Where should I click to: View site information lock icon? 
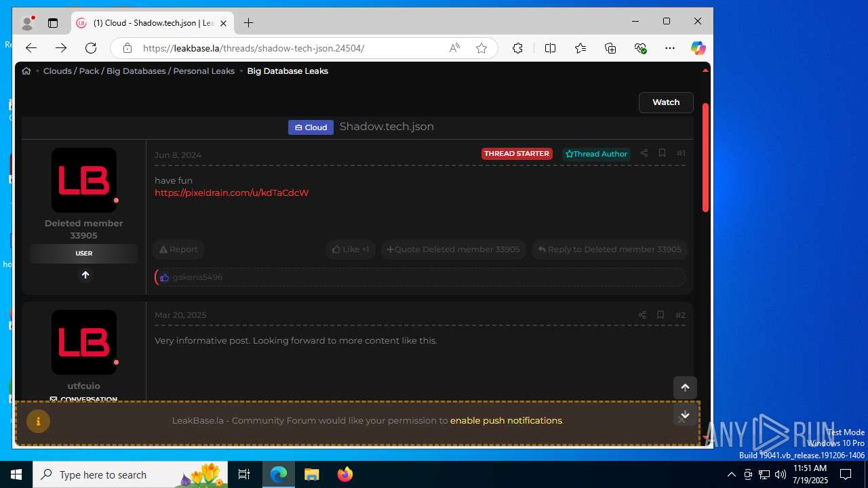pyautogui.click(x=127, y=48)
